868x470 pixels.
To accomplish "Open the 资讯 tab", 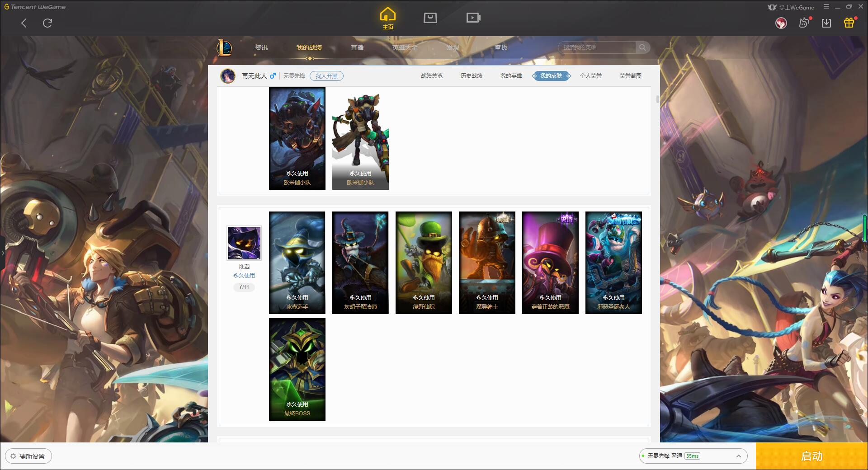I will 261,47.
